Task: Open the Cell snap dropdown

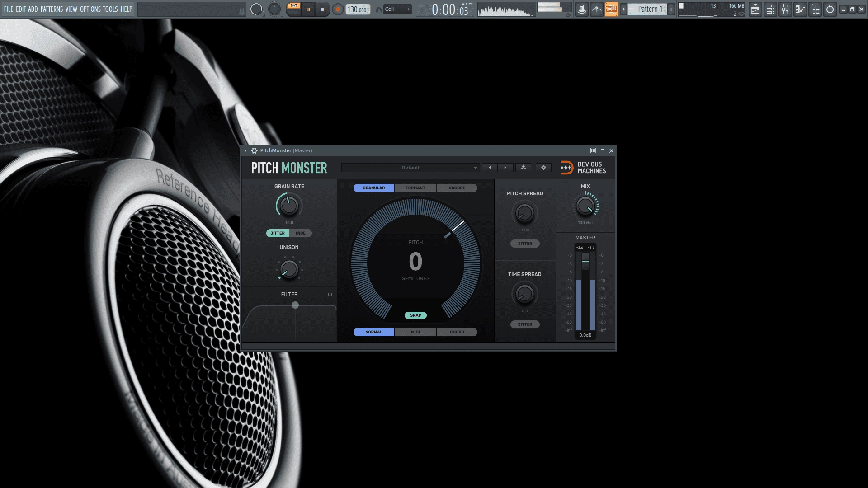Action: click(x=397, y=9)
